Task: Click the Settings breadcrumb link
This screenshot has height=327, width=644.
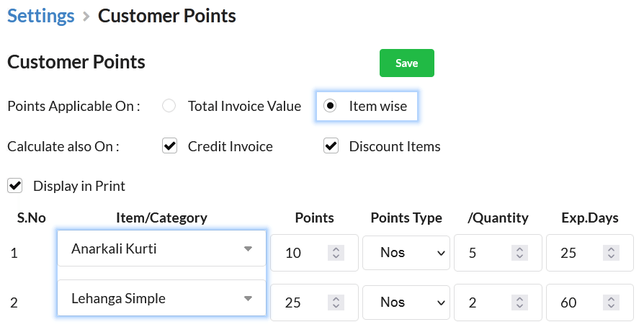Action: click(41, 17)
